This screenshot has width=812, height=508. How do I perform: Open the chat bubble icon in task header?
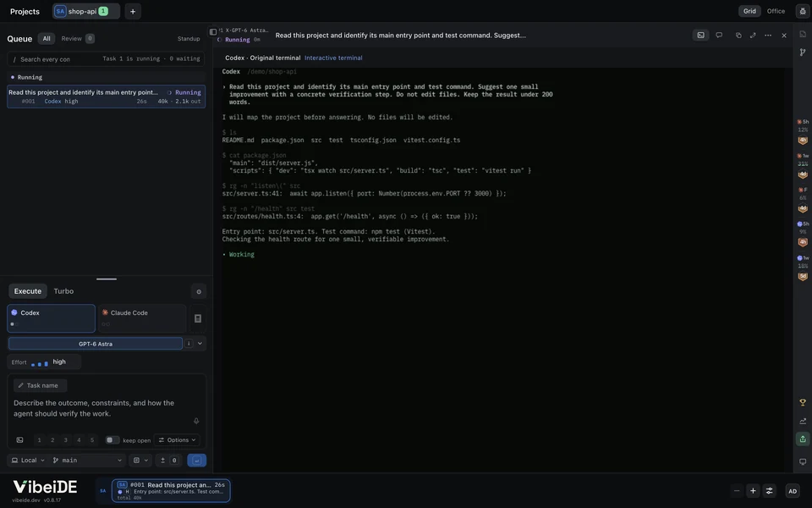tap(719, 36)
